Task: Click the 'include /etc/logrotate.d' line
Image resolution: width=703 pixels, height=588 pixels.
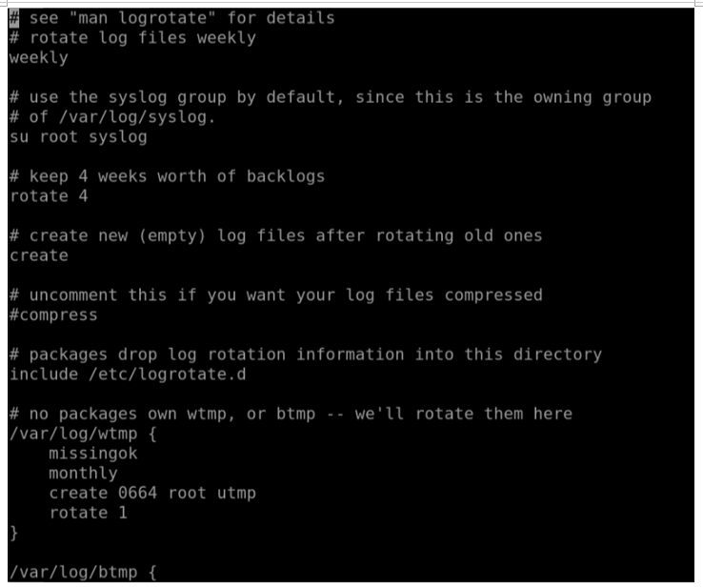Action: click(128, 375)
